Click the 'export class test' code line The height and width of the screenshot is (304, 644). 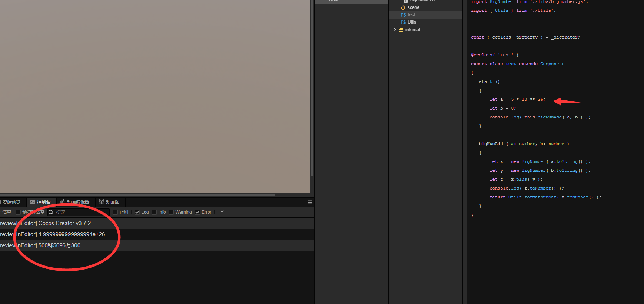517,64
